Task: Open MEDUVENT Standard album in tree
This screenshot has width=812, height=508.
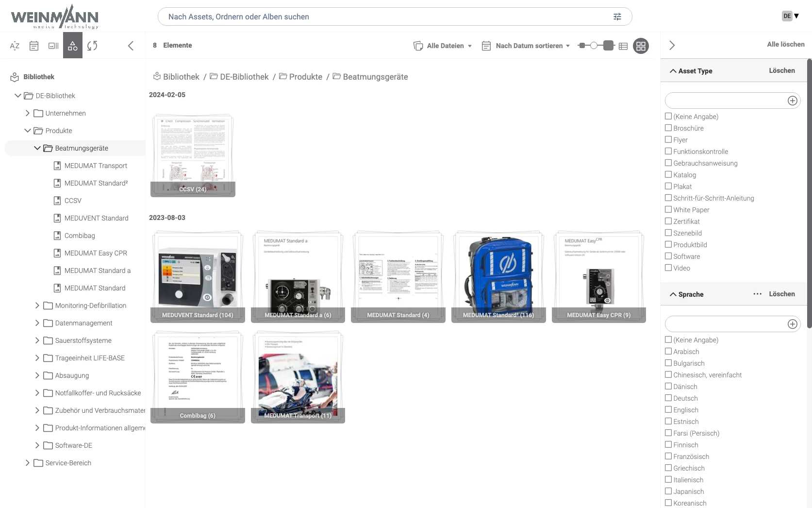Action: [x=96, y=218]
